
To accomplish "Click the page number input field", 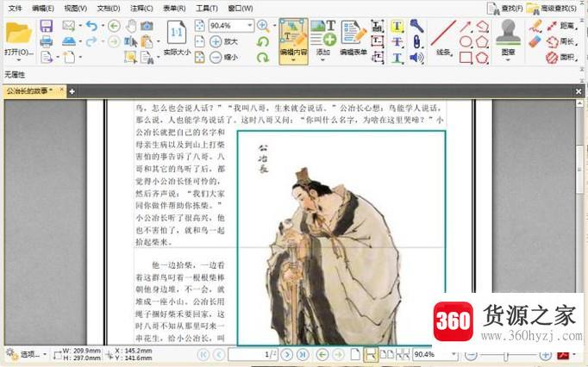I will [253, 354].
